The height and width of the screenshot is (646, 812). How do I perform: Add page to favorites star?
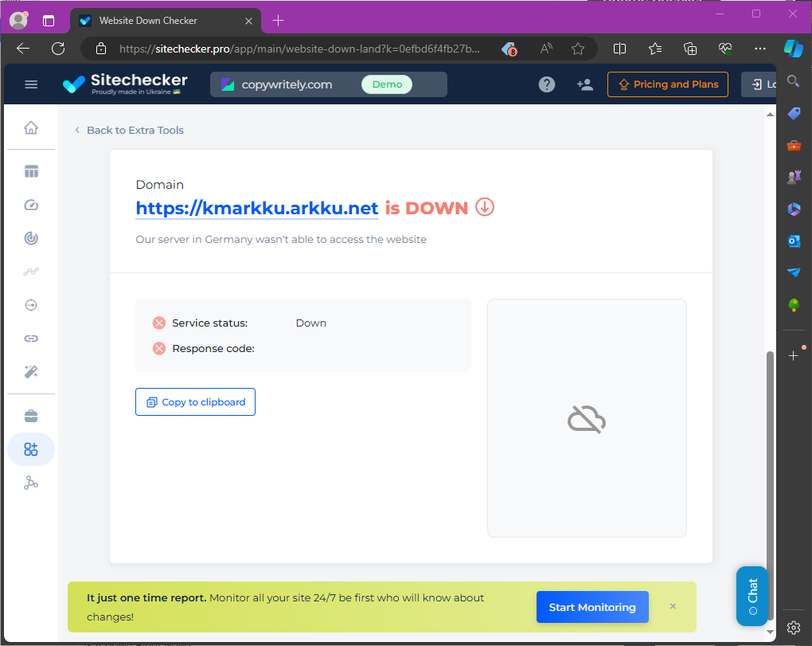tap(578, 49)
